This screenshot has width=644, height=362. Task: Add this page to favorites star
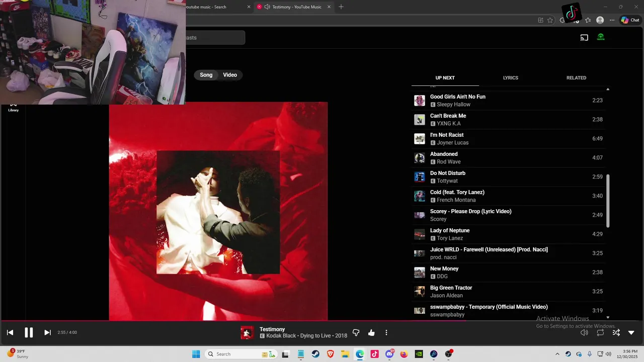point(550,20)
